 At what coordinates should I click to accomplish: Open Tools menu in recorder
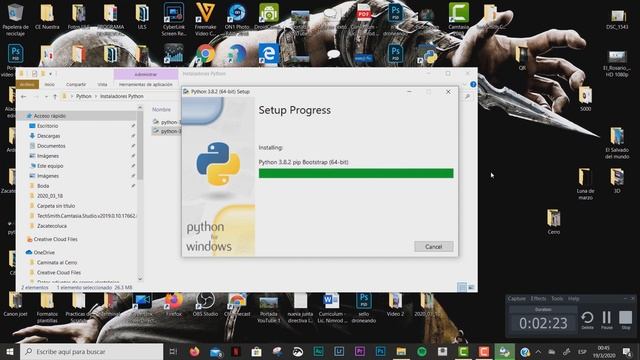point(557,299)
